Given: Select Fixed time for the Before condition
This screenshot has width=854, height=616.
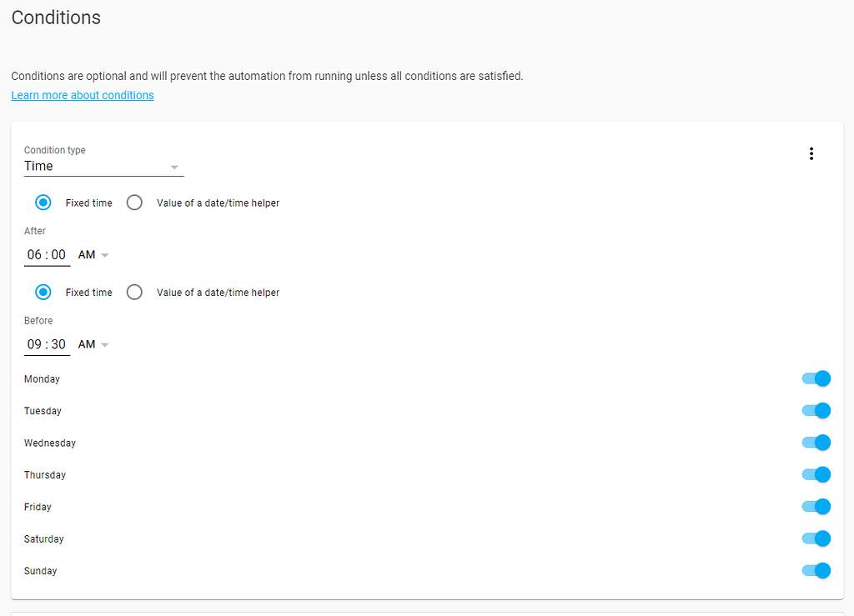Looking at the screenshot, I should 43,292.
